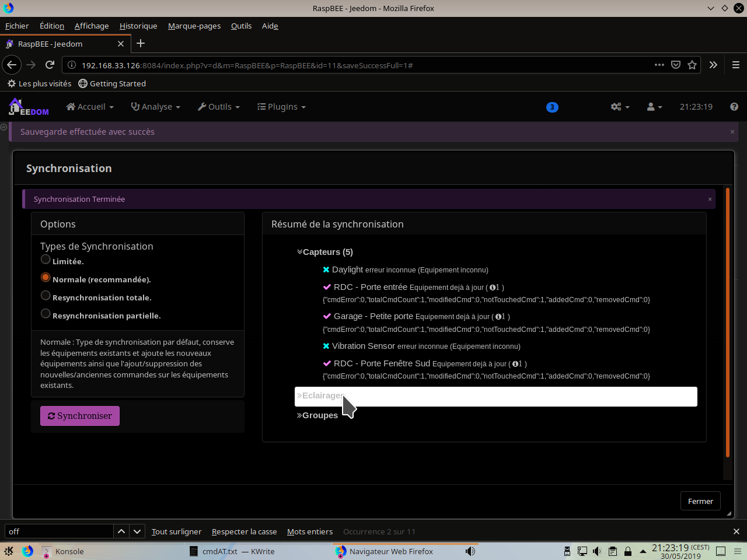Dismiss the Sauvegarde effectuée avec succès alert
The width and height of the screenshot is (747, 560).
[x=732, y=132]
